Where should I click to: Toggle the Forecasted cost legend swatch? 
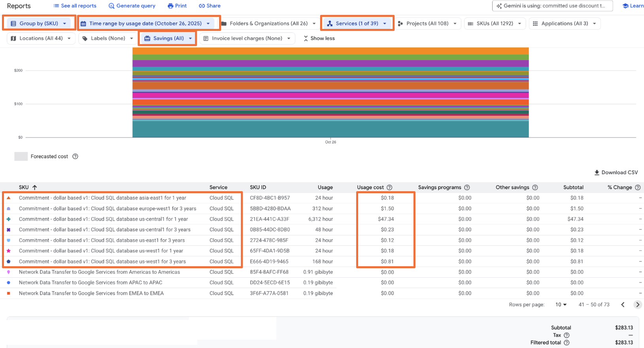pos(21,156)
